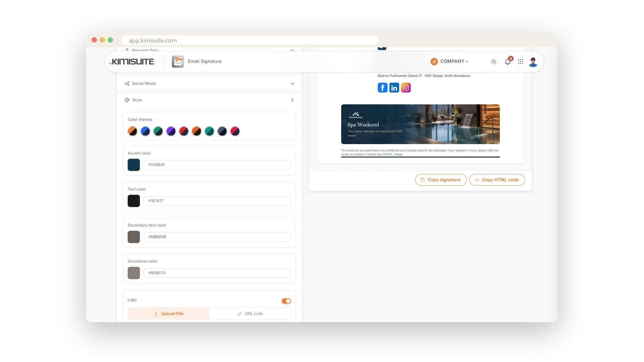Open the Email Signature app icon

tap(178, 62)
